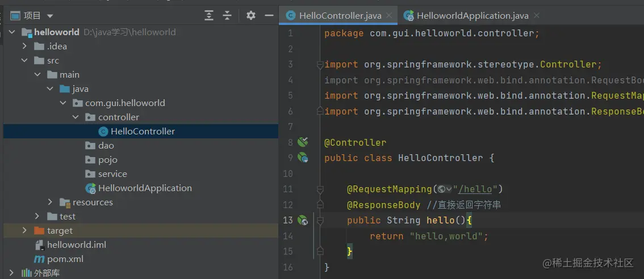The width and height of the screenshot is (644, 279).
Task: Click the .idea folder icon
Action: (x=39, y=46)
